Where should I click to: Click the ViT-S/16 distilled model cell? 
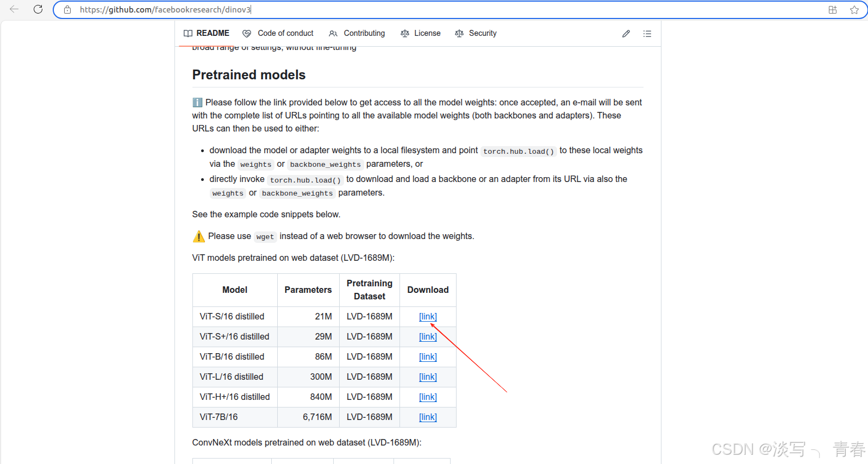click(235, 317)
